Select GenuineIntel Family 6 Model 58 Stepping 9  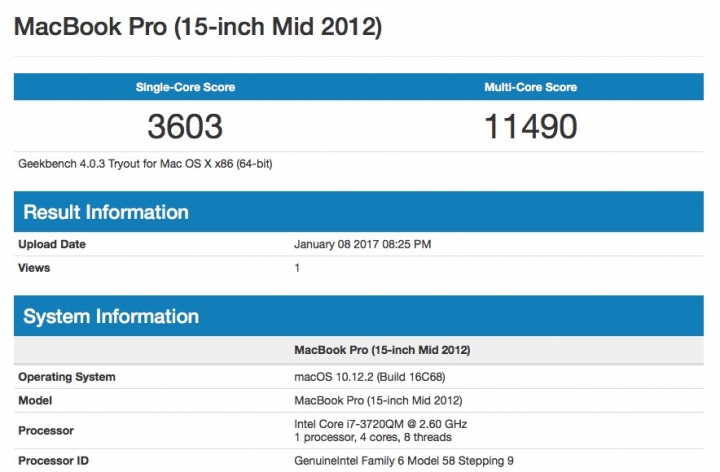click(x=404, y=461)
